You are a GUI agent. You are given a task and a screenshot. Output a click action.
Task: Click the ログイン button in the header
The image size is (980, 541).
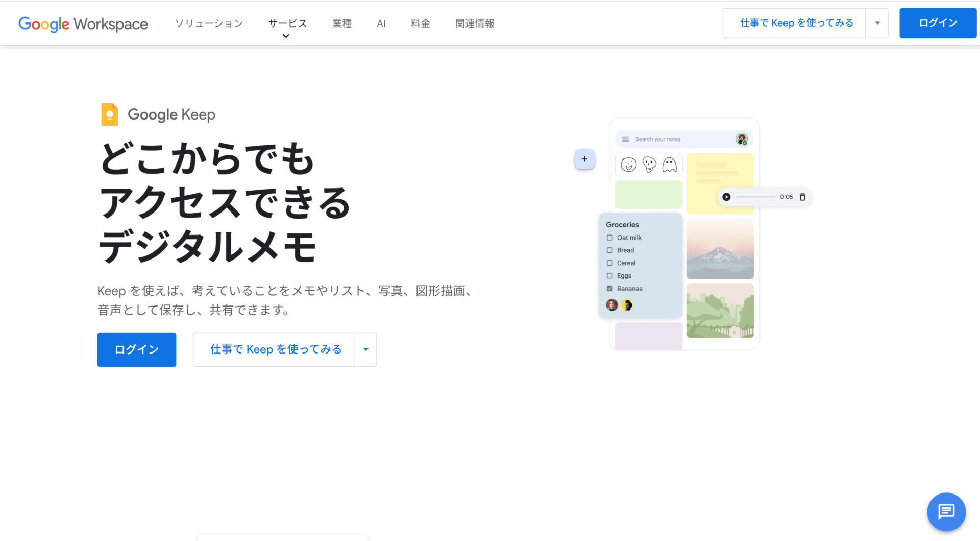(x=938, y=22)
